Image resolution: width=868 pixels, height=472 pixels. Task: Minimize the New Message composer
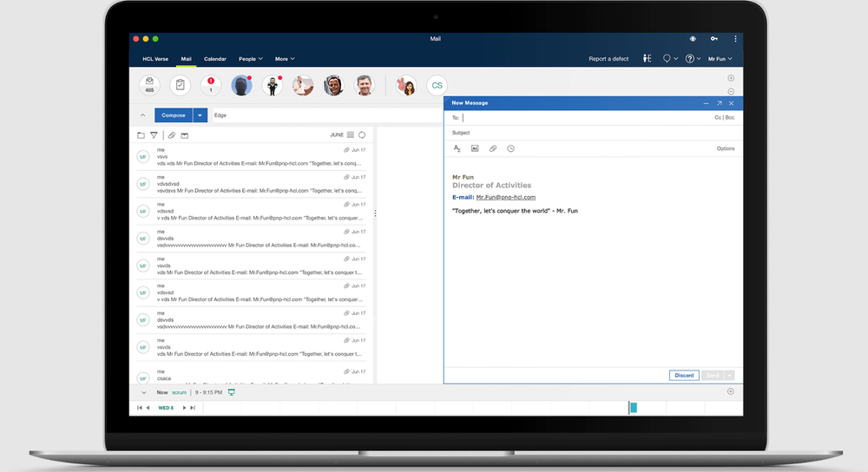click(x=706, y=103)
